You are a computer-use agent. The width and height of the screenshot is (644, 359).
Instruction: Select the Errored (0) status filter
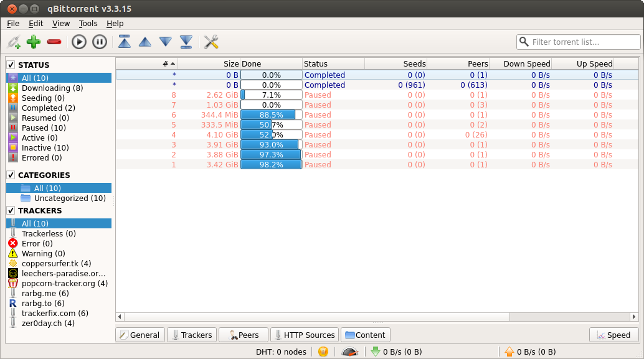(x=59, y=157)
